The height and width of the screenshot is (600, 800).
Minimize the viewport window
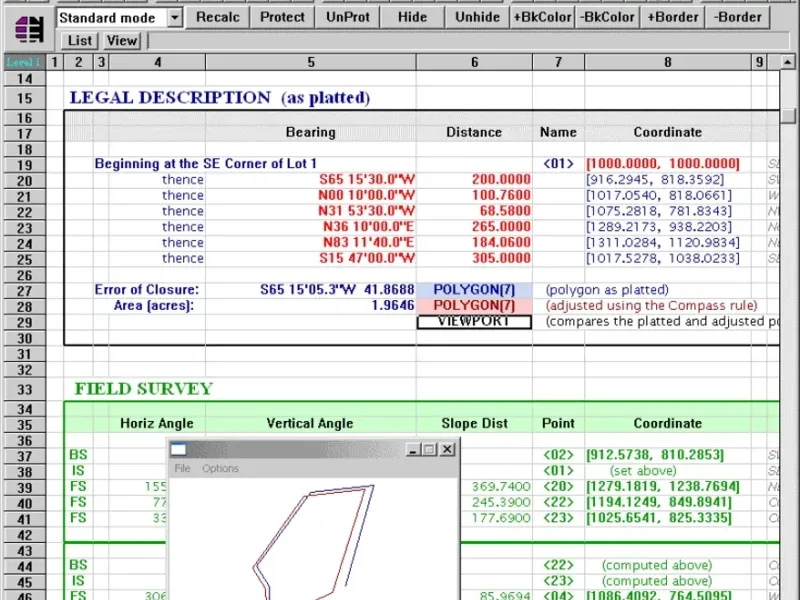coord(413,449)
